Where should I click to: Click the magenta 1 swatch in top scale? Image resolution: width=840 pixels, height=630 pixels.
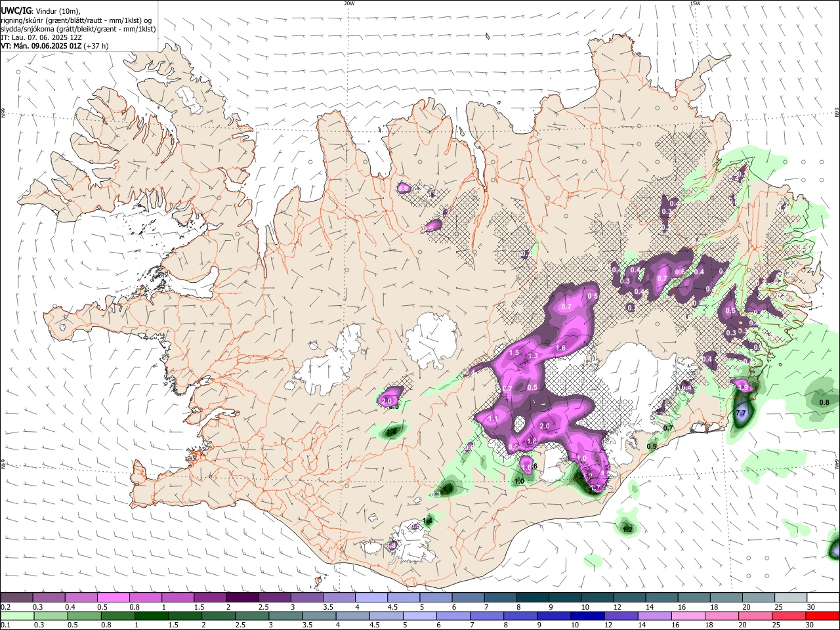tap(177, 598)
